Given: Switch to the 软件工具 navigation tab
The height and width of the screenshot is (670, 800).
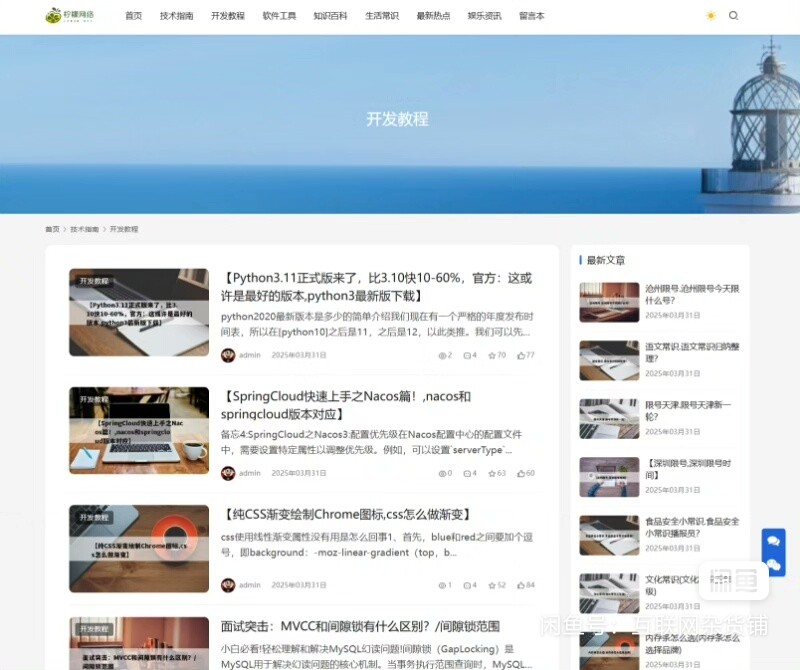Looking at the screenshot, I should pos(279,16).
